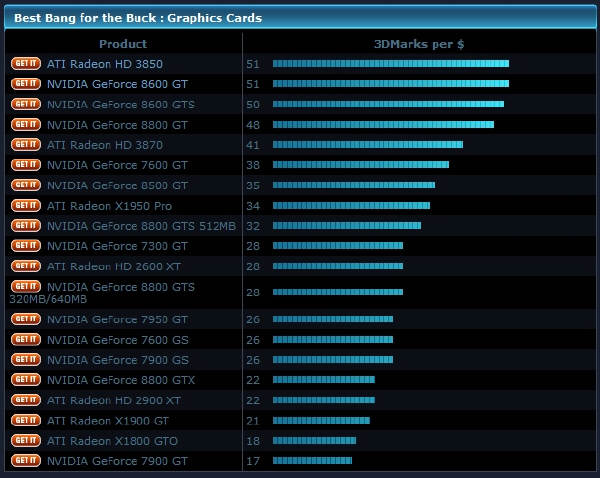The height and width of the screenshot is (478, 600).
Task: Click the value 18 for Radeon X1800 GTO
Action: (253, 441)
